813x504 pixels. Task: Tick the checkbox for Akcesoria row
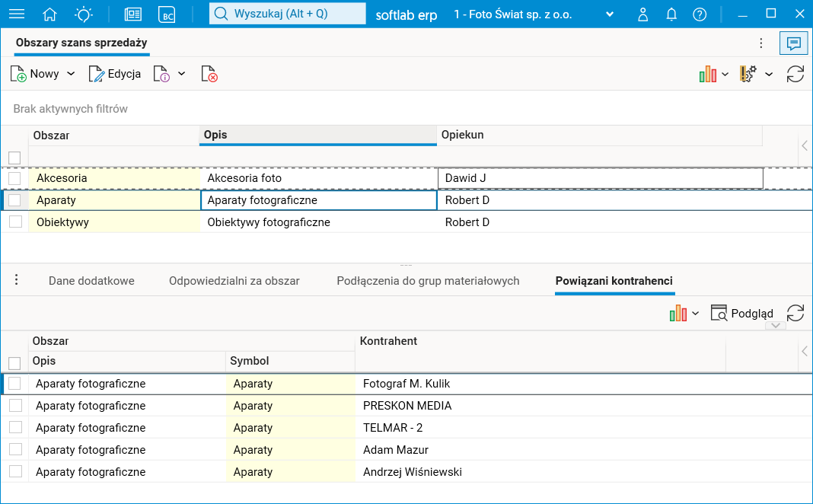pyautogui.click(x=14, y=178)
